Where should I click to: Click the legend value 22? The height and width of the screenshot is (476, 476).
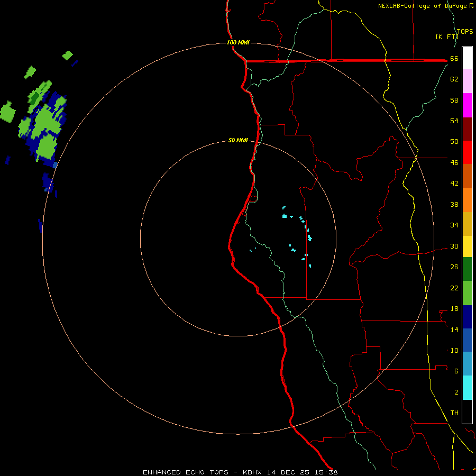click(454, 288)
